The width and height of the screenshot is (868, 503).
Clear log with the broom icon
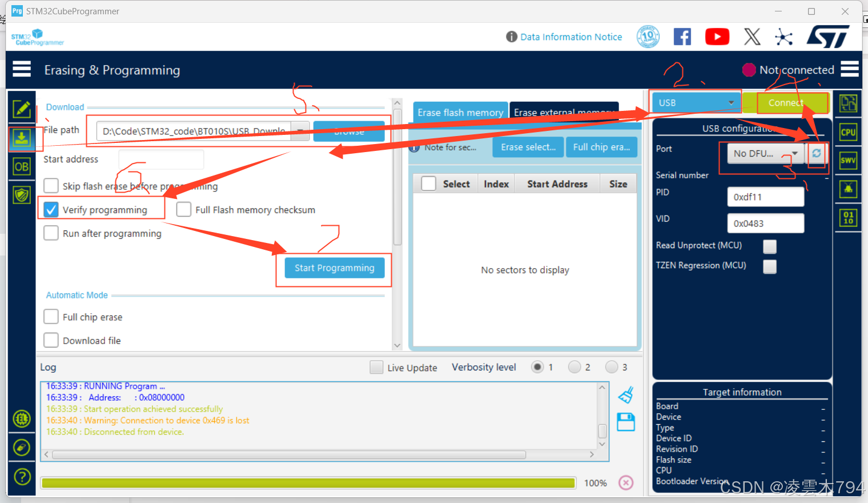(626, 395)
